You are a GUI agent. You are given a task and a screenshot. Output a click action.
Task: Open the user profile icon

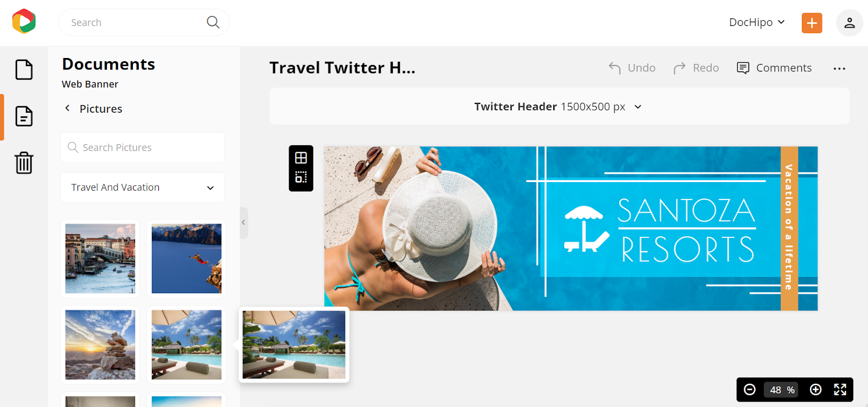849,23
